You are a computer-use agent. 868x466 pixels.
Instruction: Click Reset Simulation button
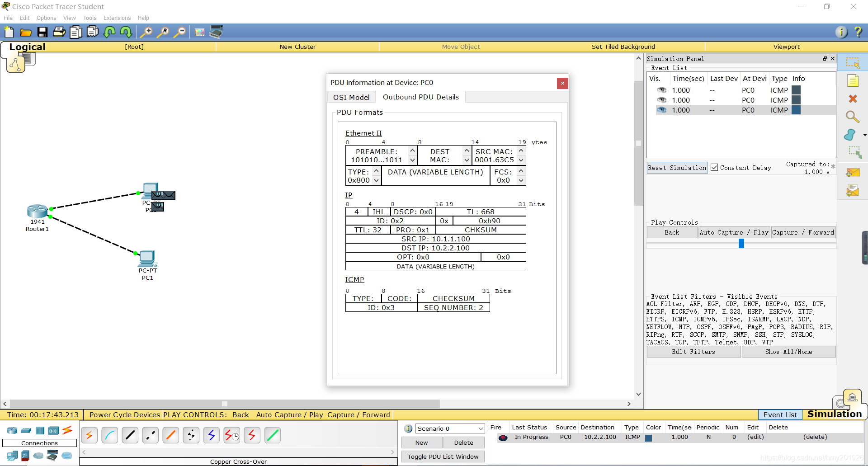[x=677, y=168]
